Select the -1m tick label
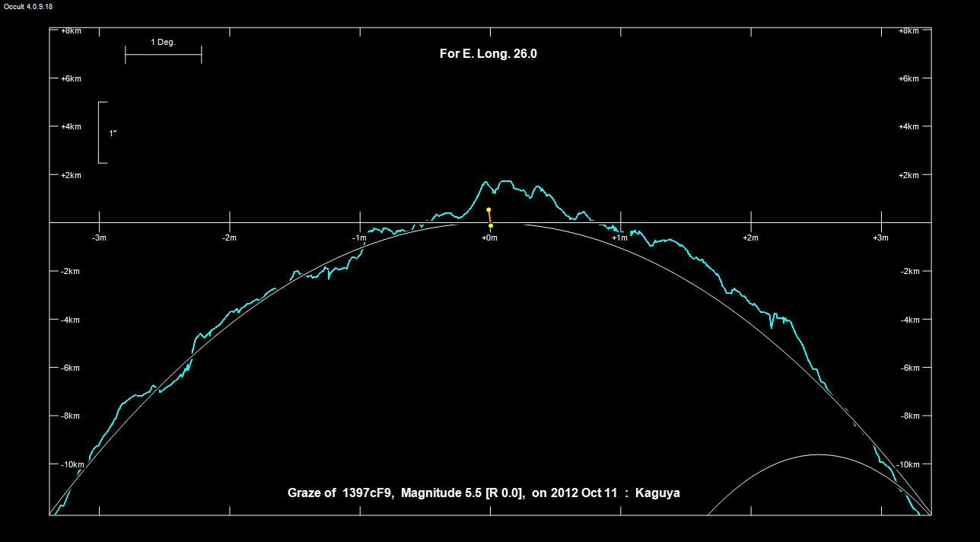This screenshot has height=542, width=980. click(359, 238)
